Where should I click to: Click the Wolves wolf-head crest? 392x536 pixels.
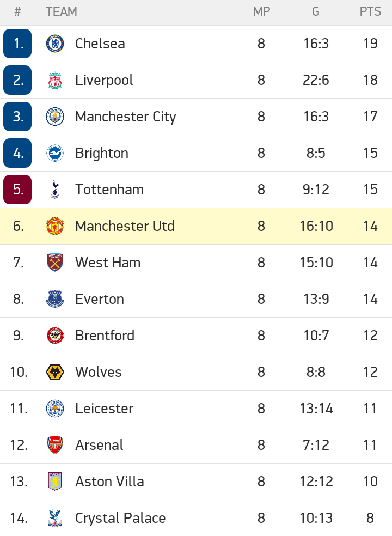[55, 372]
